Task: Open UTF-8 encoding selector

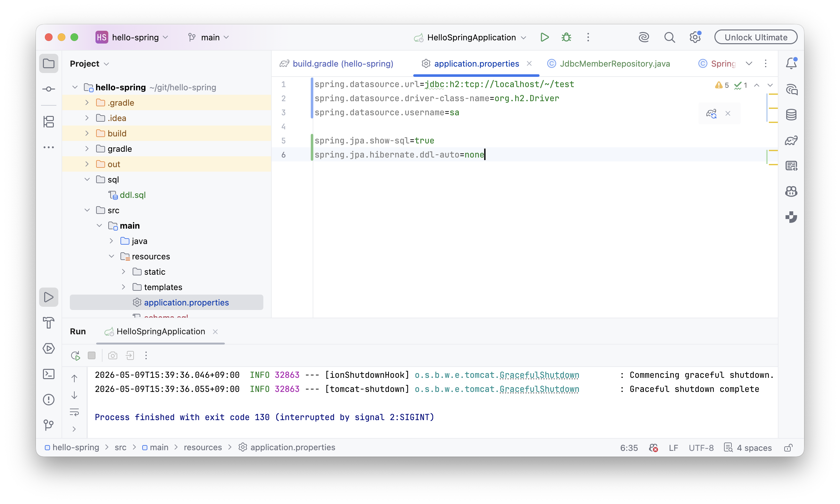Action: point(701,448)
